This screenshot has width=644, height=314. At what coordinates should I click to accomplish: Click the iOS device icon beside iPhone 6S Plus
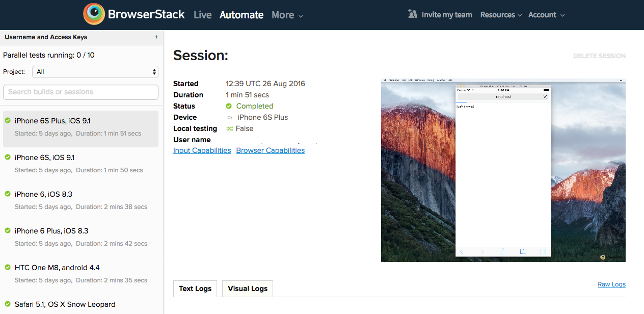pyautogui.click(x=230, y=117)
